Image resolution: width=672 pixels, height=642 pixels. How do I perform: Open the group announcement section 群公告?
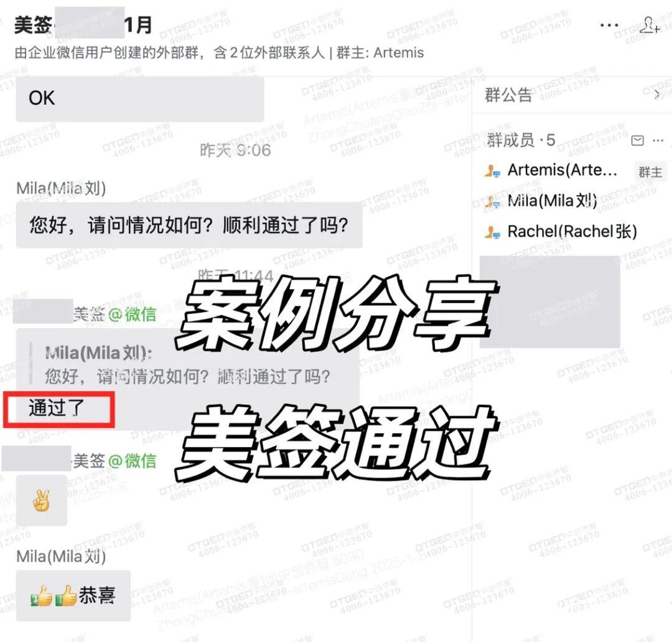(x=508, y=95)
